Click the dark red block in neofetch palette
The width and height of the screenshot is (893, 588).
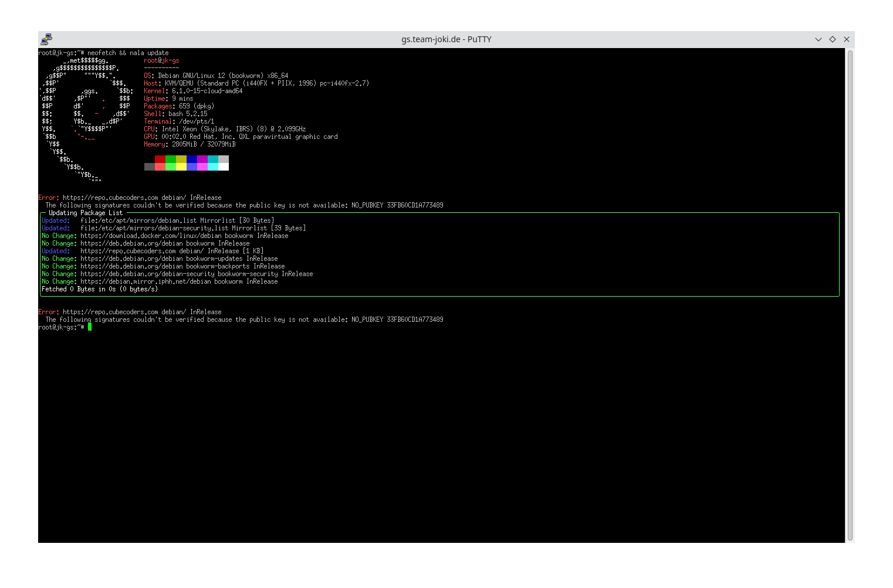160,159
